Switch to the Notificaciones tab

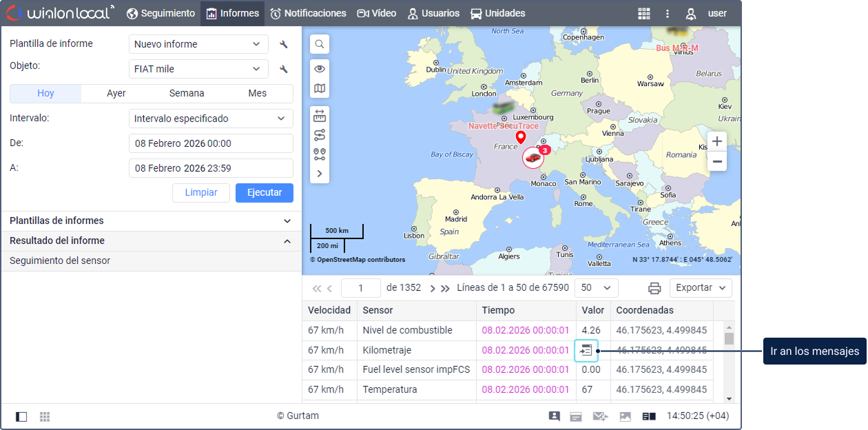click(308, 13)
